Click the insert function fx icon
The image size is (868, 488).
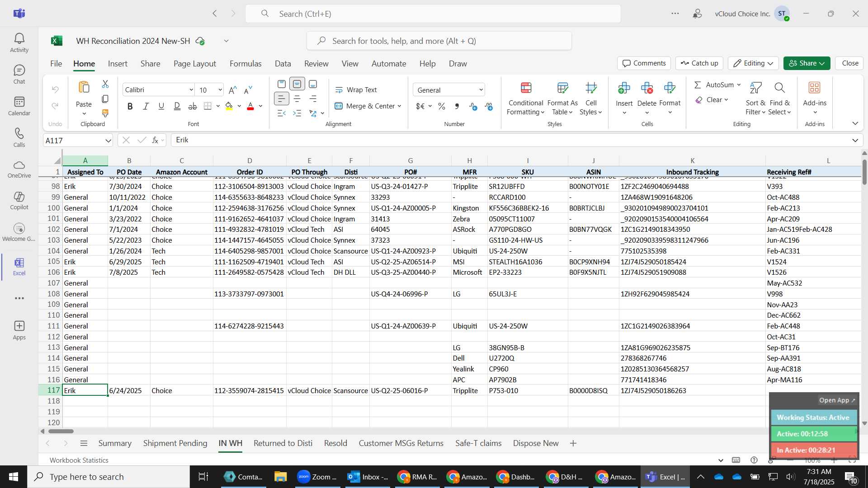[x=155, y=141]
